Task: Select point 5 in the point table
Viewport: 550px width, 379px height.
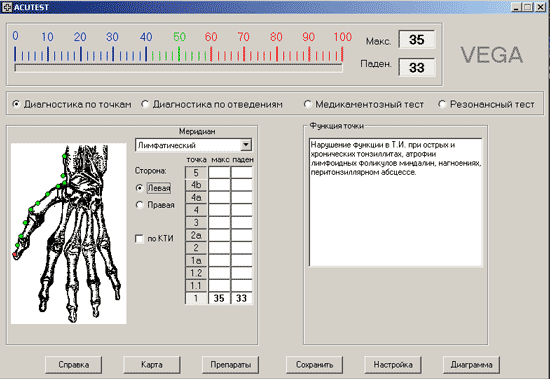Action: (196, 173)
